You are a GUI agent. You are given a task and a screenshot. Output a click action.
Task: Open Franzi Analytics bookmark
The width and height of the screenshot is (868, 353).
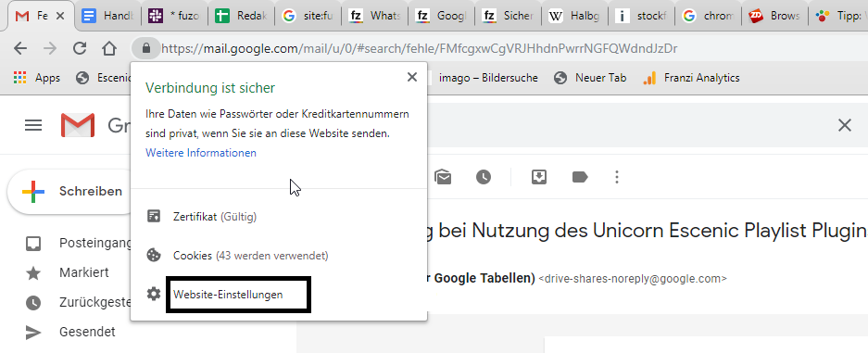point(691,78)
